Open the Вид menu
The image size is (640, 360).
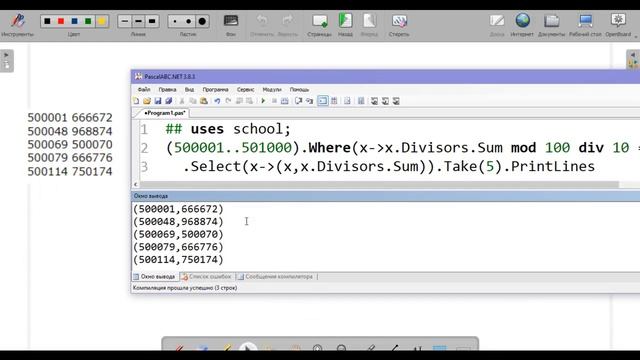189,89
